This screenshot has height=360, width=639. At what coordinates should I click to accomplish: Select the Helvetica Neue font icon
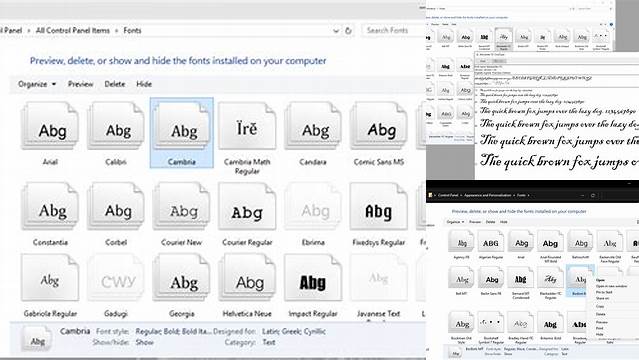(247, 278)
